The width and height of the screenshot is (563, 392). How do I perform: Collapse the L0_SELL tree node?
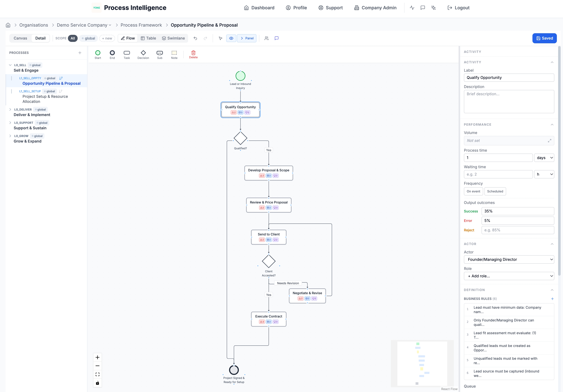point(10,65)
